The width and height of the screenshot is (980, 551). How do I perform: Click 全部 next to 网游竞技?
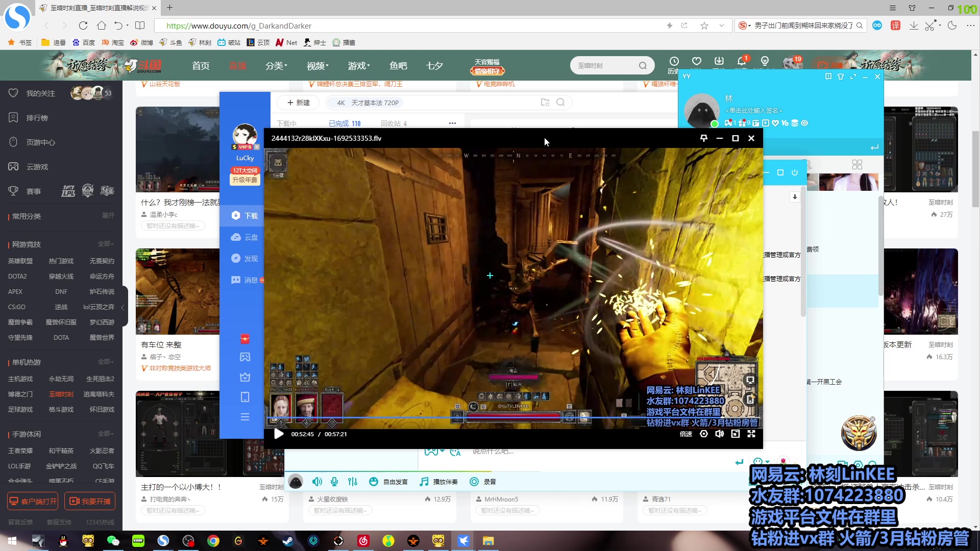[106, 244]
